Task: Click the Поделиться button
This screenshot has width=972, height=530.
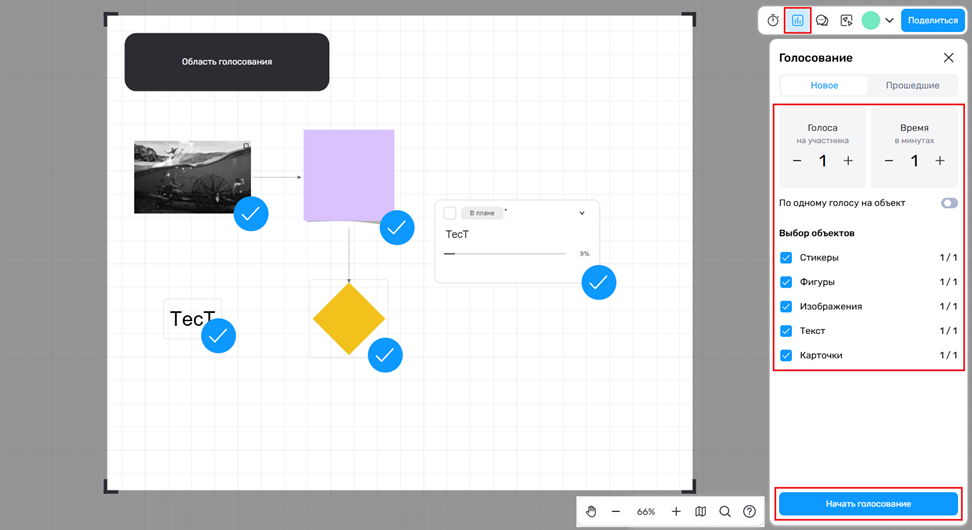Action: 932,20
